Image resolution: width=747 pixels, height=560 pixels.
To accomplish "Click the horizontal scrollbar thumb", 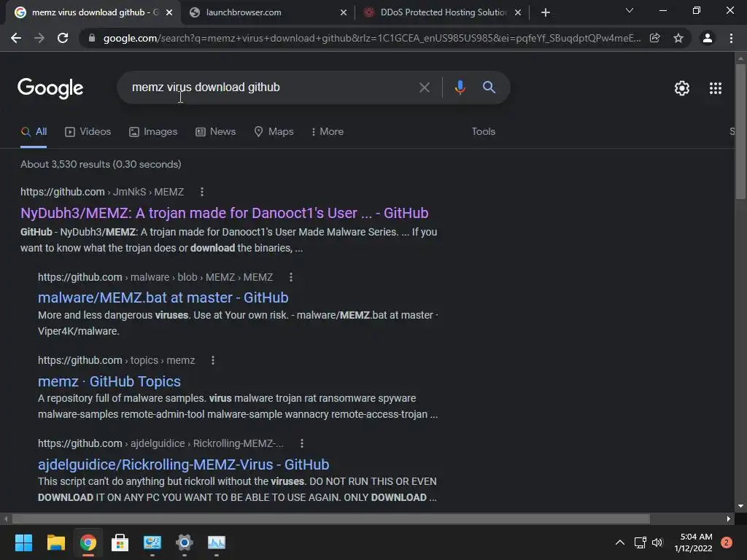I will click(331, 518).
